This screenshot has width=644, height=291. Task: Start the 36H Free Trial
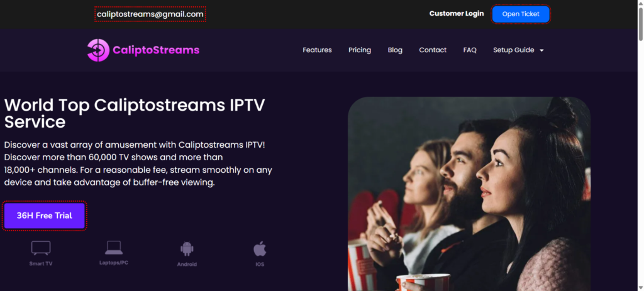[45, 216]
